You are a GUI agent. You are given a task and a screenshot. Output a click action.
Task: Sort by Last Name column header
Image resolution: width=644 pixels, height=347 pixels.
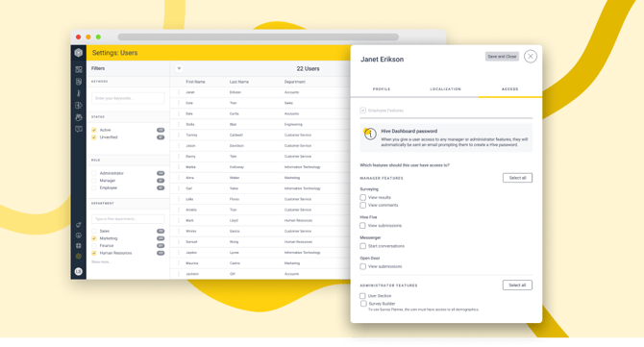[x=239, y=82]
